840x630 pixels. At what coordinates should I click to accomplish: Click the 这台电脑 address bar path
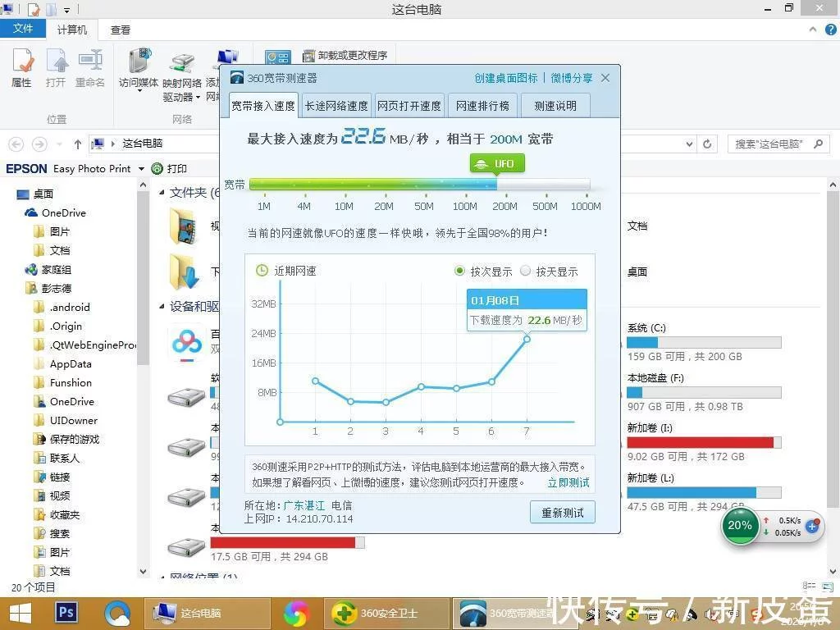tap(143, 144)
